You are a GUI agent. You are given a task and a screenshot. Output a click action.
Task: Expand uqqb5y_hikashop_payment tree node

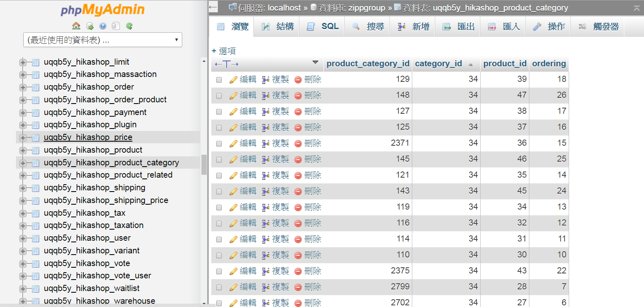point(23,113)
